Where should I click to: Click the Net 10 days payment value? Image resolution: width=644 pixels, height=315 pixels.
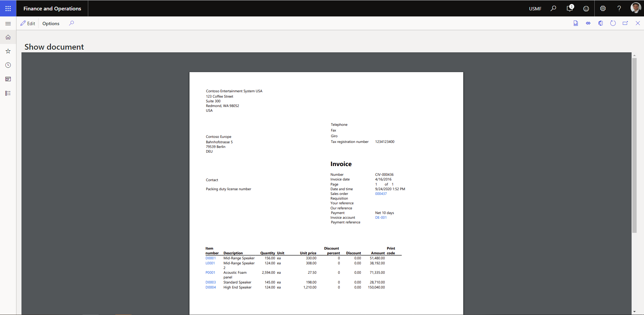click(x=384, y=213)
